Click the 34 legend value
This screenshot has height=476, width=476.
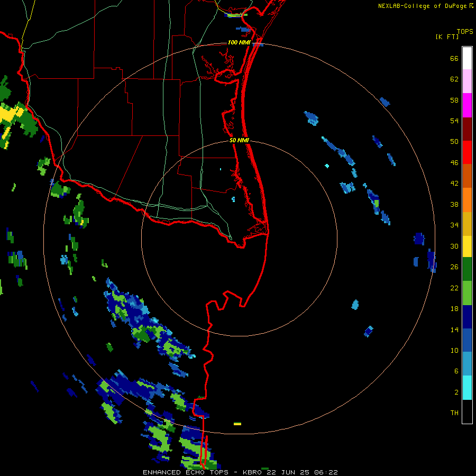click(x=454, y=225)
